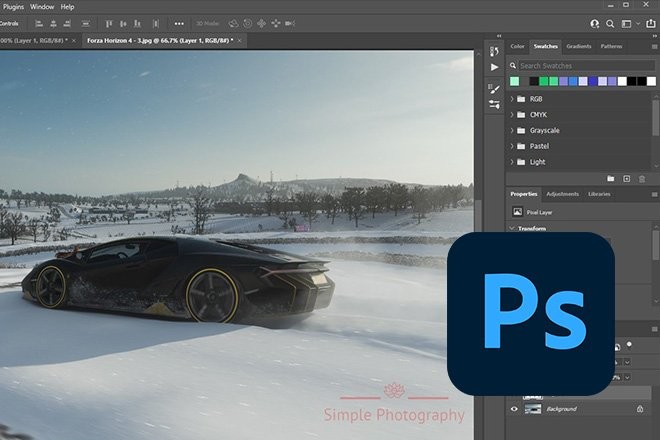Expand the RGB swatch group
660x440 pixels.
[x=513, y=99]
